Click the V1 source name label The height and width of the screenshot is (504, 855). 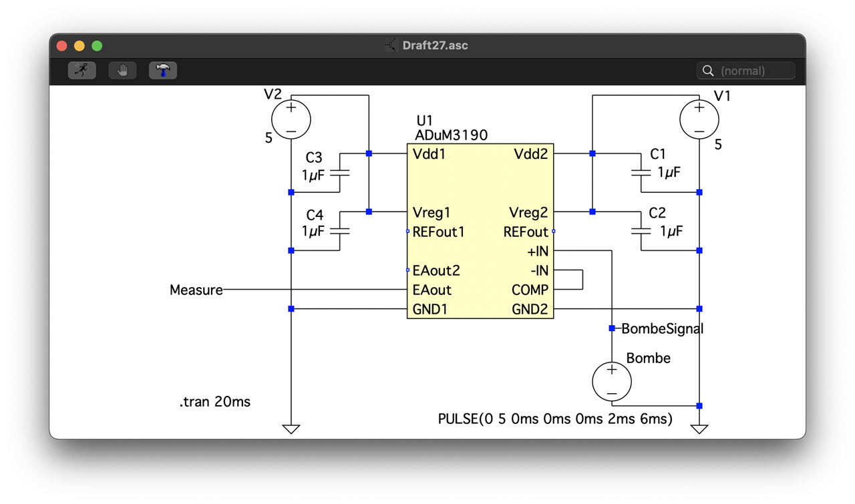[x=722, y=96]
